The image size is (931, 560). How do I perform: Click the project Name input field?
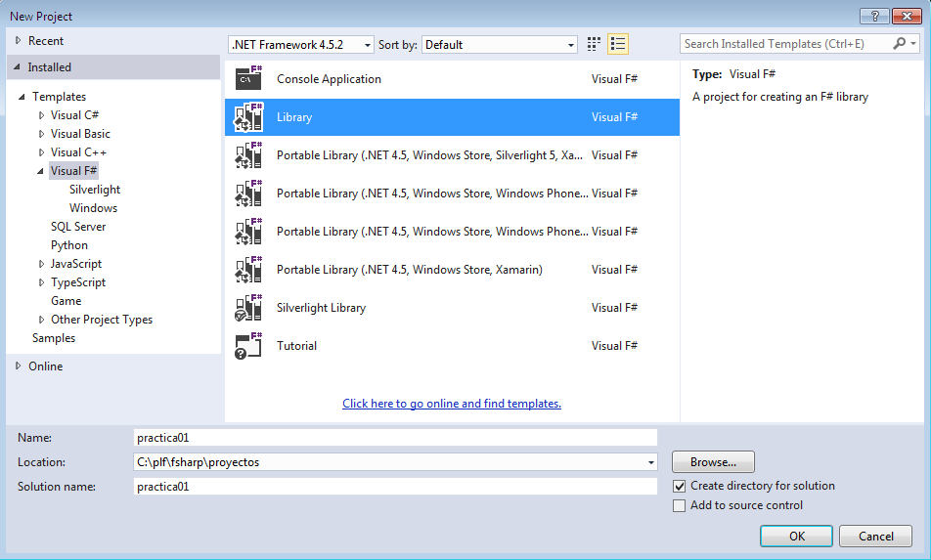click(395, 438)
